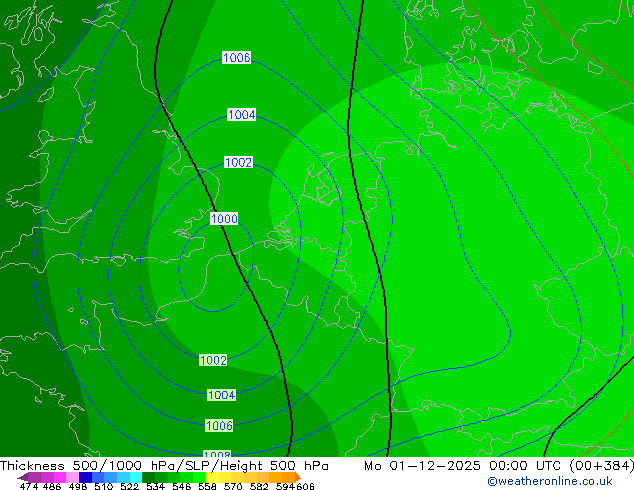Click the 570 legend value
The height and width of the screenshot is (490, 634).
click(x=233, y=486)
